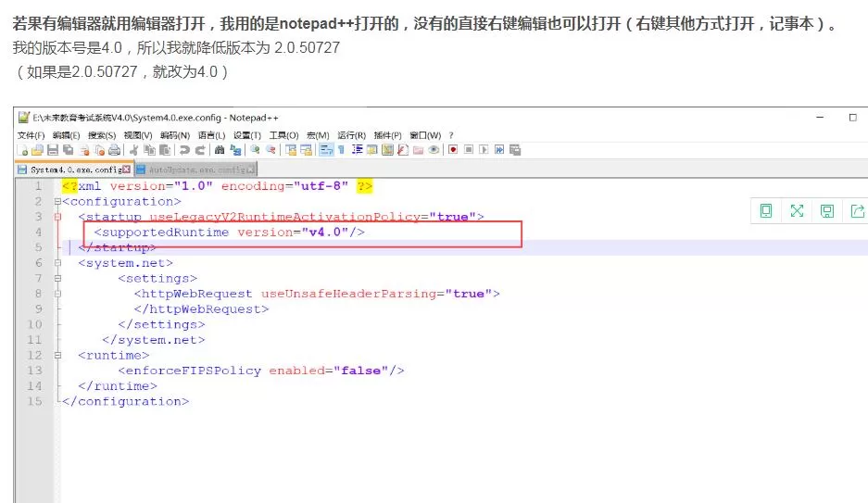This screenshot has height=503, width=868.
Task: Click the Undo arrow icon
Action: coord(184,150)
